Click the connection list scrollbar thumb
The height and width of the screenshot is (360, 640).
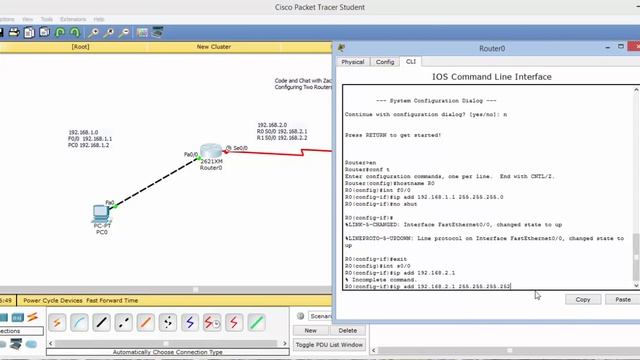[166, 343]
